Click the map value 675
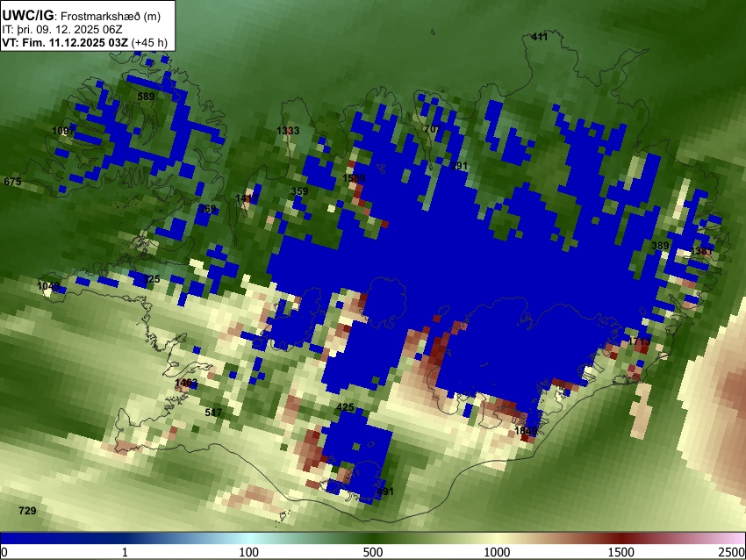This screenshot has height=560, width=746. point(12,182)
